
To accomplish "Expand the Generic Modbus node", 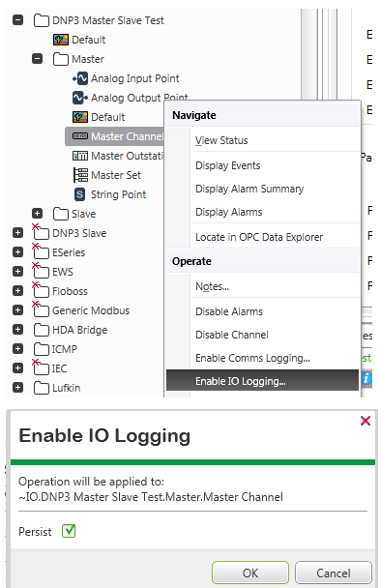I will [x=17, y=310].
